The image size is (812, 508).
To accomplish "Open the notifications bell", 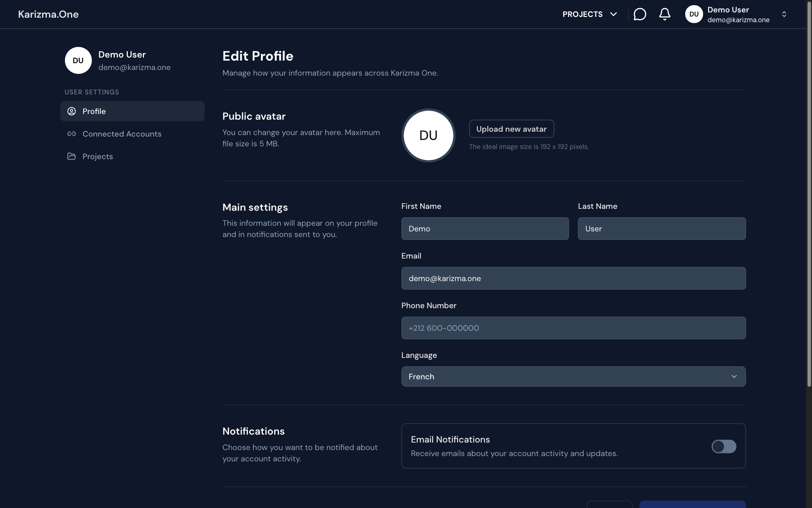I will [x=665, y=14].
